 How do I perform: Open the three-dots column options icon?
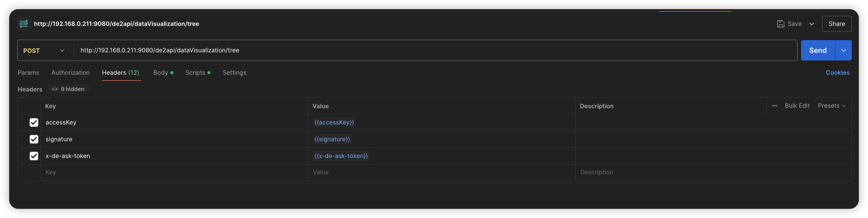(x=775, y=106)
